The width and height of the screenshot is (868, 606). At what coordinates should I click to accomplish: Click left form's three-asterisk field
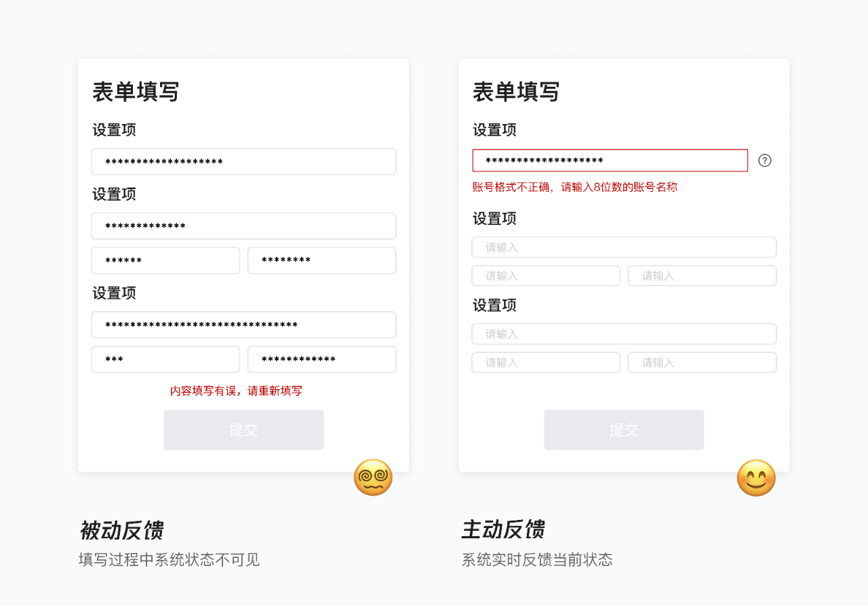pyautogui.click(x=165, y=359)
